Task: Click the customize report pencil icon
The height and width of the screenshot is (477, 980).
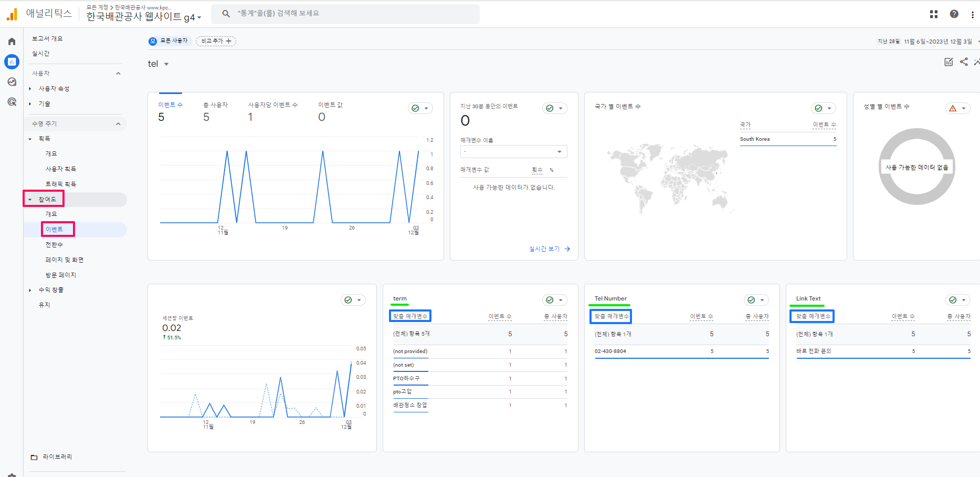Action: (x=949, y=62)
